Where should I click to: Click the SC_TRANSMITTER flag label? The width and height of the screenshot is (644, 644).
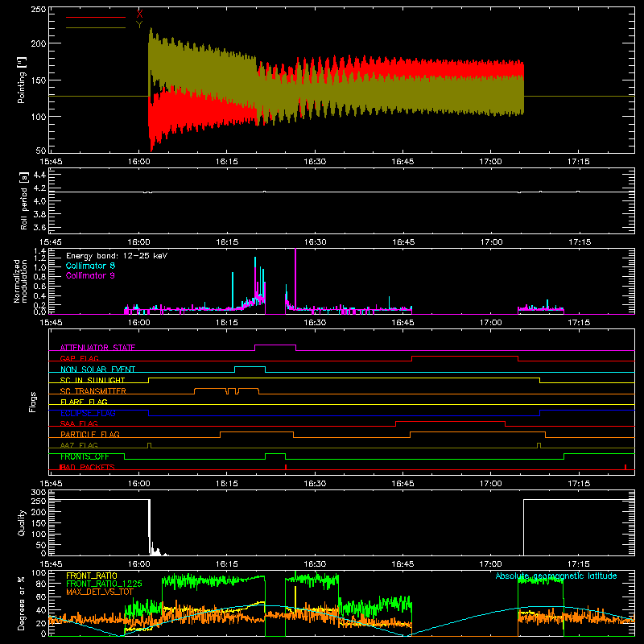[x=93, y=391]
